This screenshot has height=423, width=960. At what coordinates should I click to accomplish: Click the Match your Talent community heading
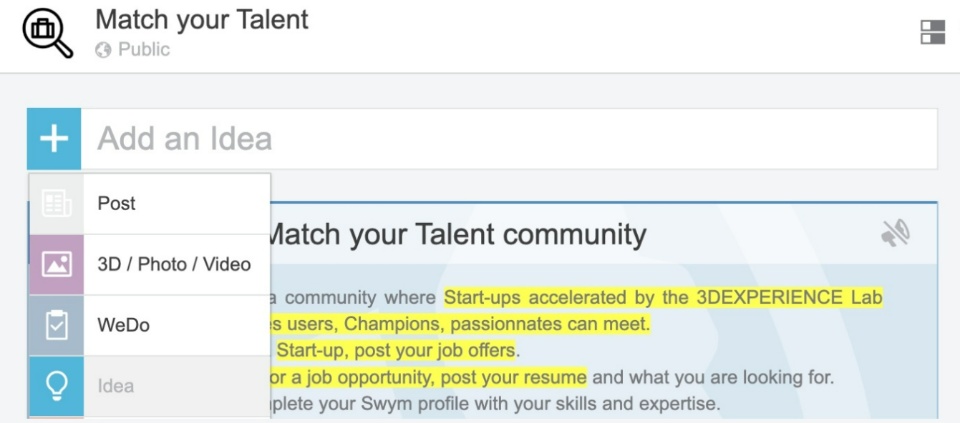click(457, 235)
